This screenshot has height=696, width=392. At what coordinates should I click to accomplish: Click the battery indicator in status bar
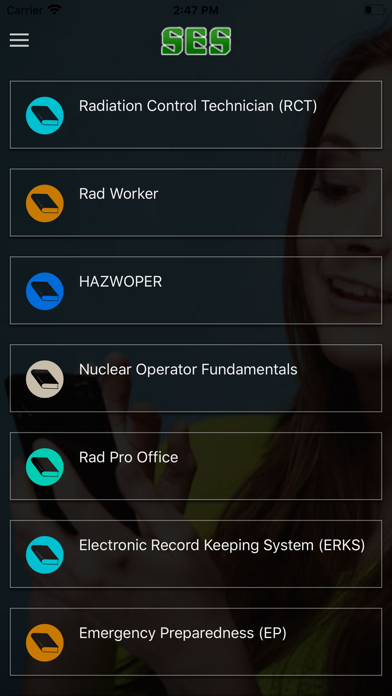click(x=374, y=10)
